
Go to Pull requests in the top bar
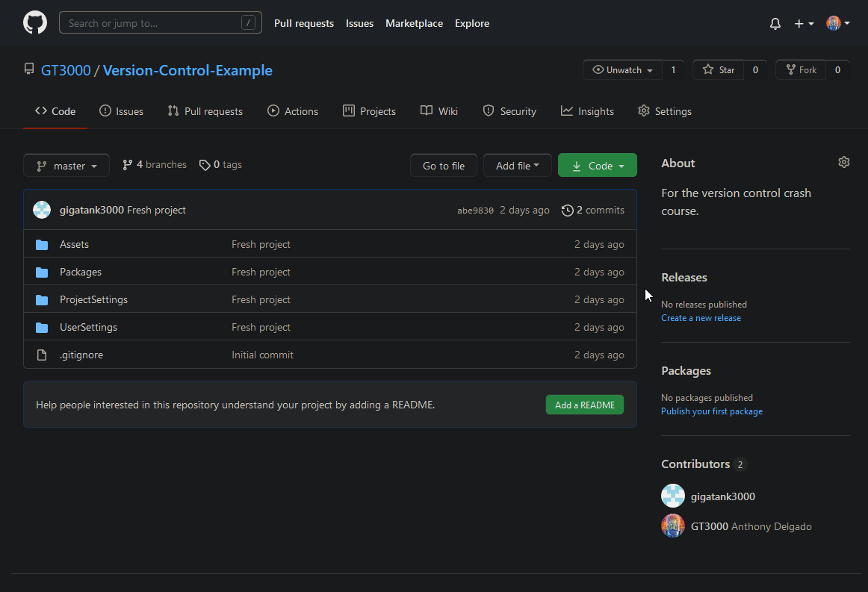tap(304, 23)
